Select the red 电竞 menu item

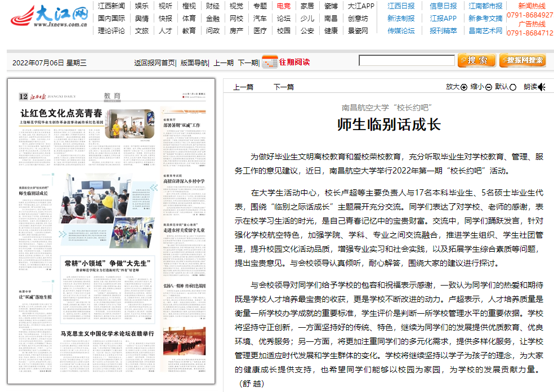pos(284,6)
